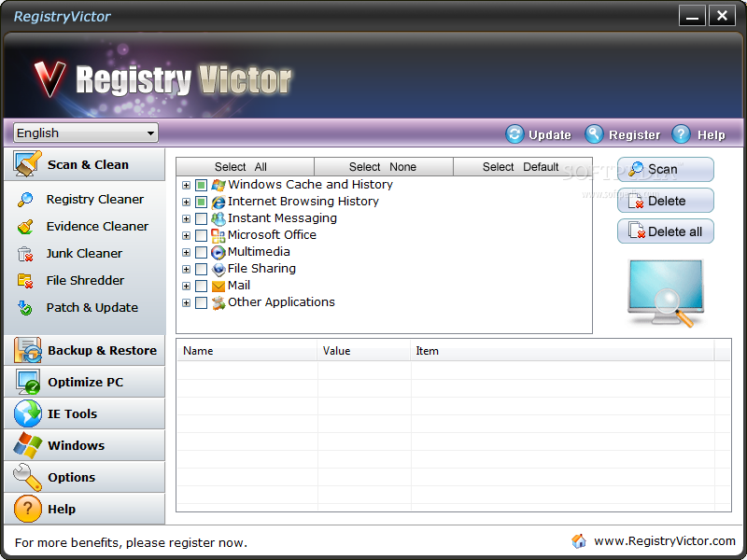This screenshot has height=560, width=747.
Task: Switch to the Optimize PC section
Action: (x=84, y=382)
